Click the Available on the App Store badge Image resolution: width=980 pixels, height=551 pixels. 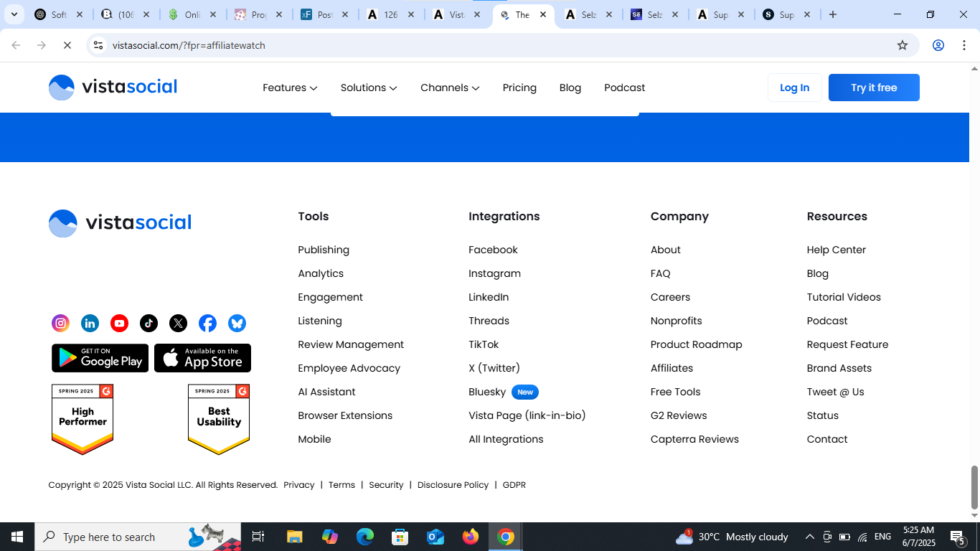(203, 358)
